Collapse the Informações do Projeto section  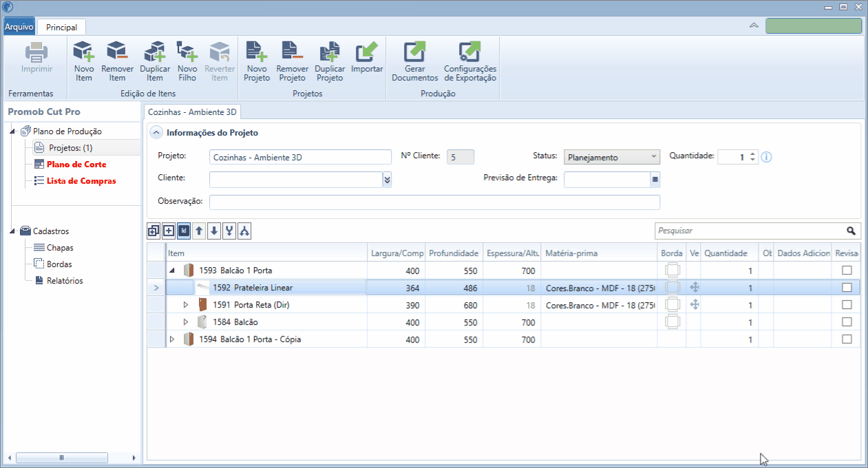point(156,133)
